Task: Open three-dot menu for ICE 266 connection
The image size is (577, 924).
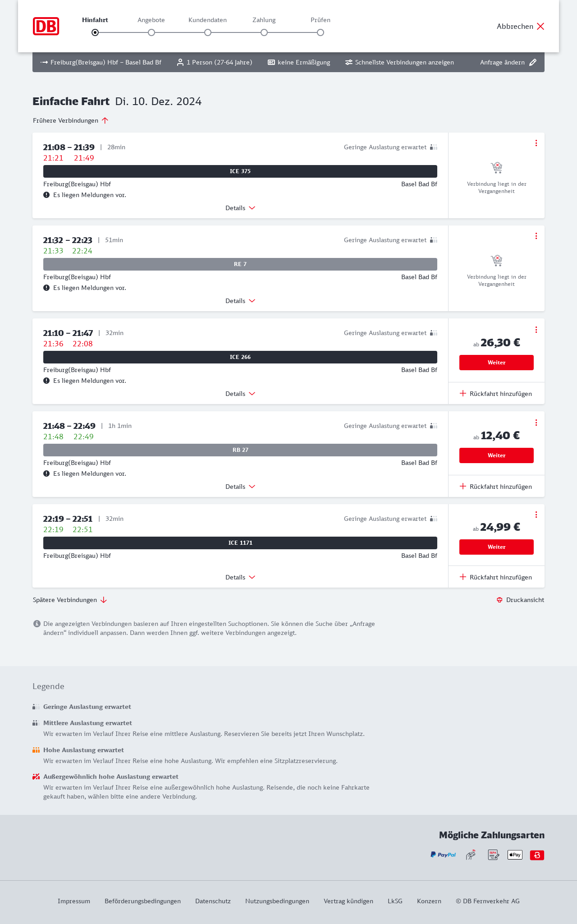Action: (536, 330)
